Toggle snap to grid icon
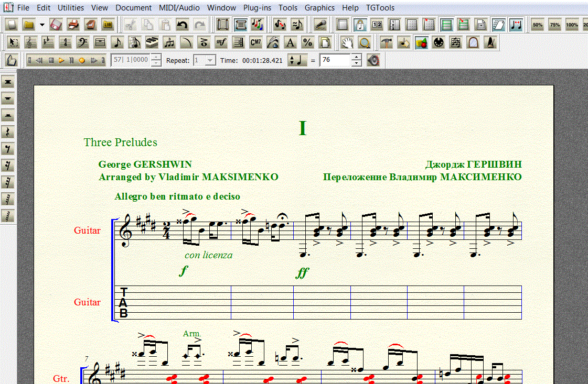The height and width of the screenshot is (384, 588). [429, 25]
